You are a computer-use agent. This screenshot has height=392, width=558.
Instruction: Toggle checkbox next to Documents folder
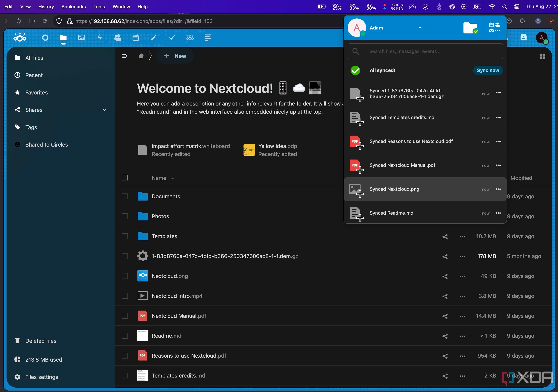pos(125,196)
